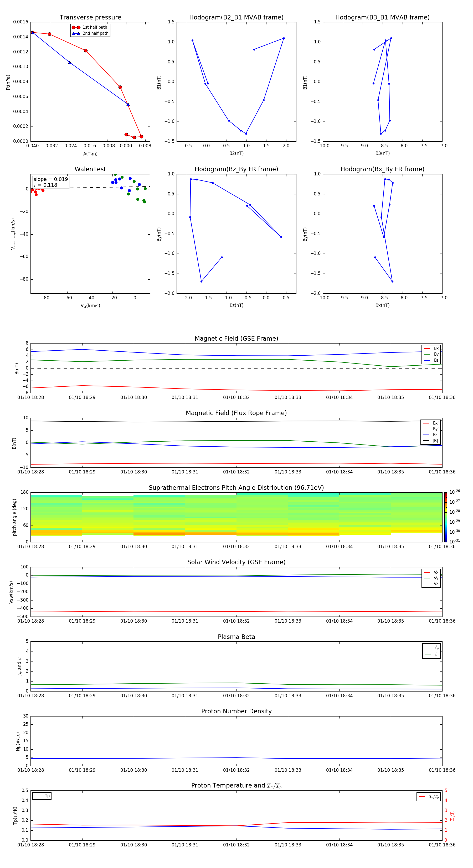The image size is (473, 868).
Task: Click the 'A(T·m)' x-axis label
Action: pyautogui.click(x=90, y=154)
